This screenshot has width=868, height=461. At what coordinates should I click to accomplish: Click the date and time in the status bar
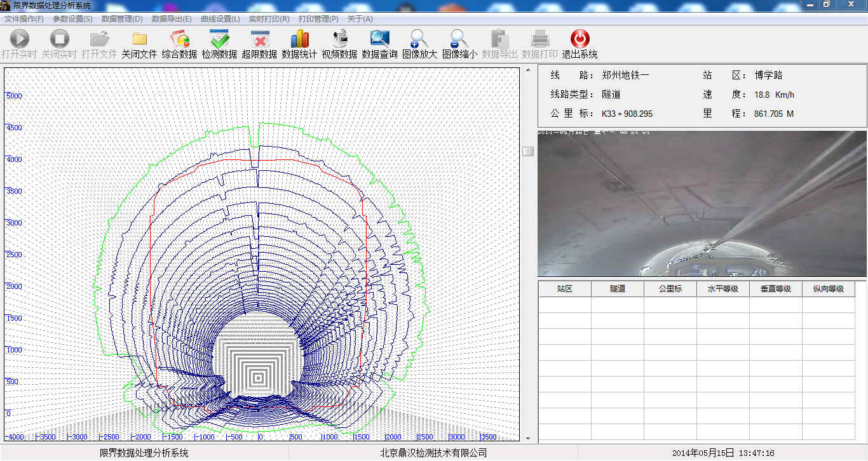click(723, 453)
